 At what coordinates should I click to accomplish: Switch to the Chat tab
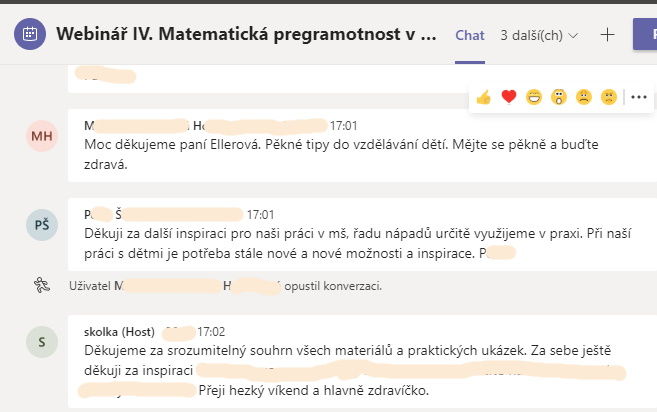tap(470, 35)
